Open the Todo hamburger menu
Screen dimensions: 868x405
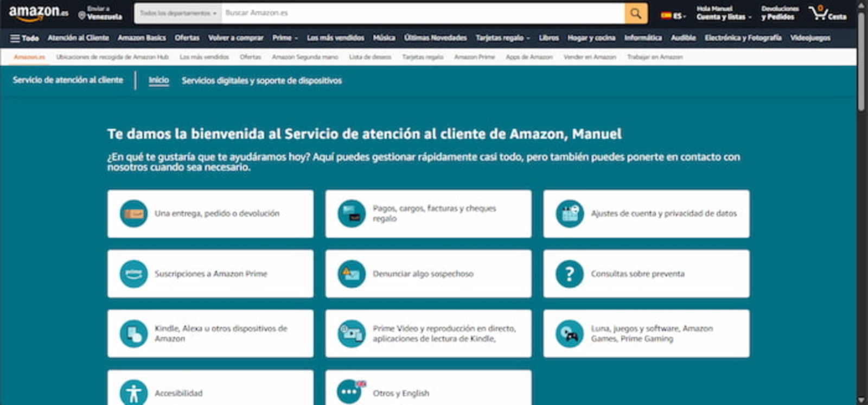point(24,38)
